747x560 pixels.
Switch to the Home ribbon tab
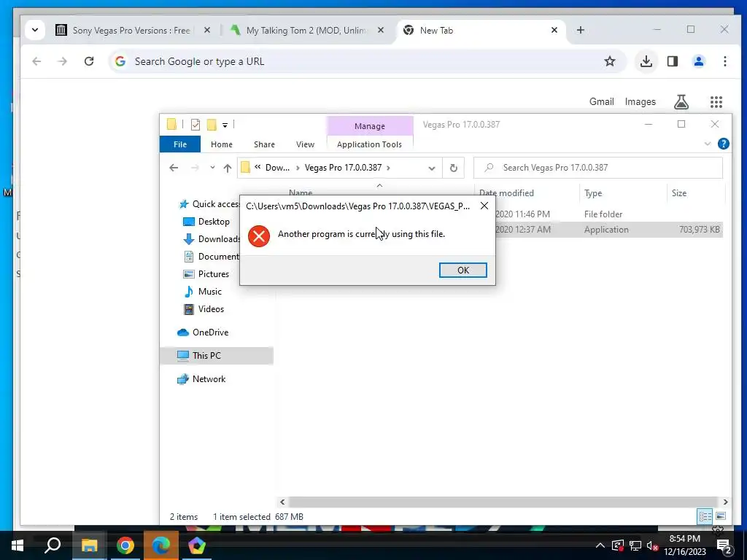pyautogui.click(x=222, y=144)
